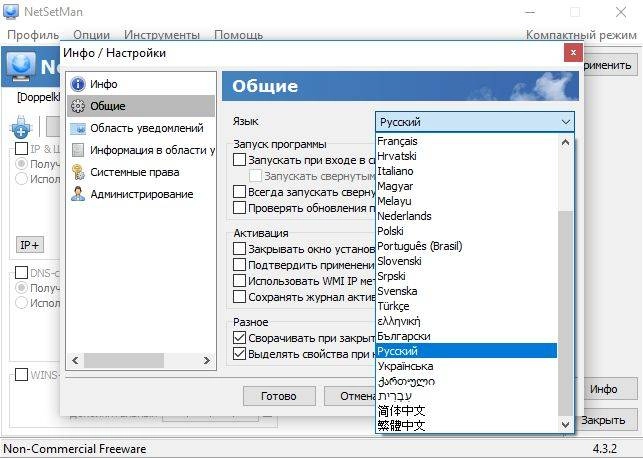The width and height of the screenshot is (643, 458).
Task: Uncheck Сворачивать при закрытии checkbox
Action: click(239, 338)
